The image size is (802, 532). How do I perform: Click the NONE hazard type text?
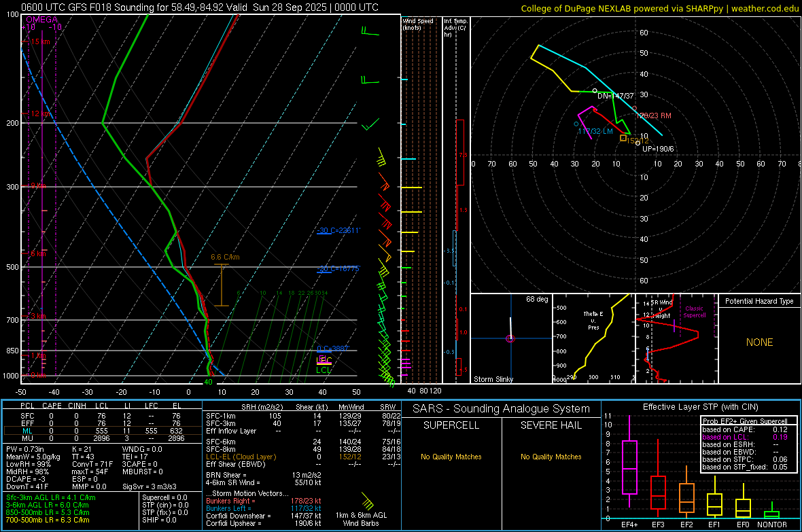click(x=759, y=342)
